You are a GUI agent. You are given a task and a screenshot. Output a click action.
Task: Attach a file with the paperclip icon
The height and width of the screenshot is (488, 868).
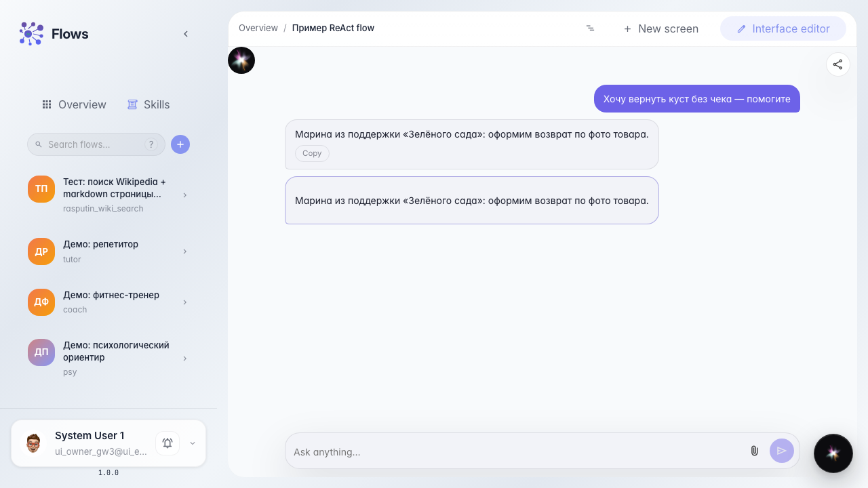(x=754, y=451)
